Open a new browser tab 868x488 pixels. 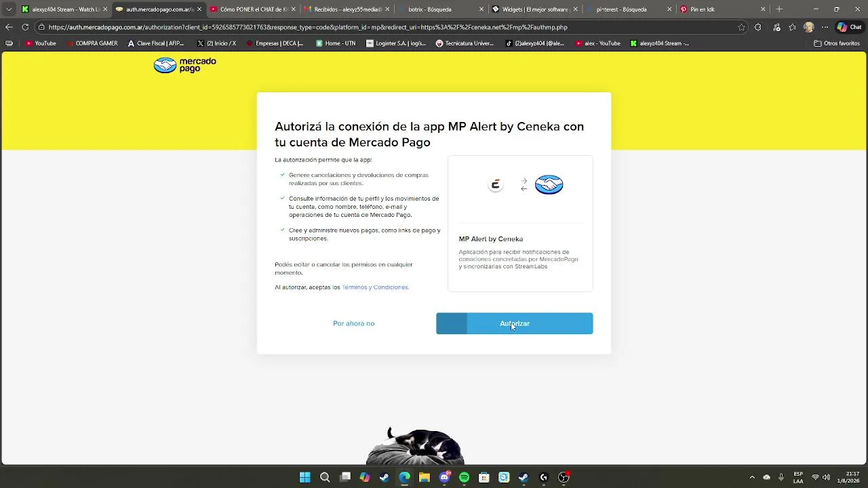[779, 9]
